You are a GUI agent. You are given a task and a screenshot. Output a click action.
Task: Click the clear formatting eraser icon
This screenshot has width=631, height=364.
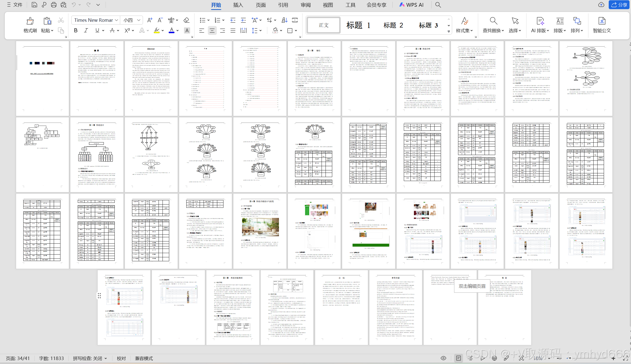(x=186, y=20)
